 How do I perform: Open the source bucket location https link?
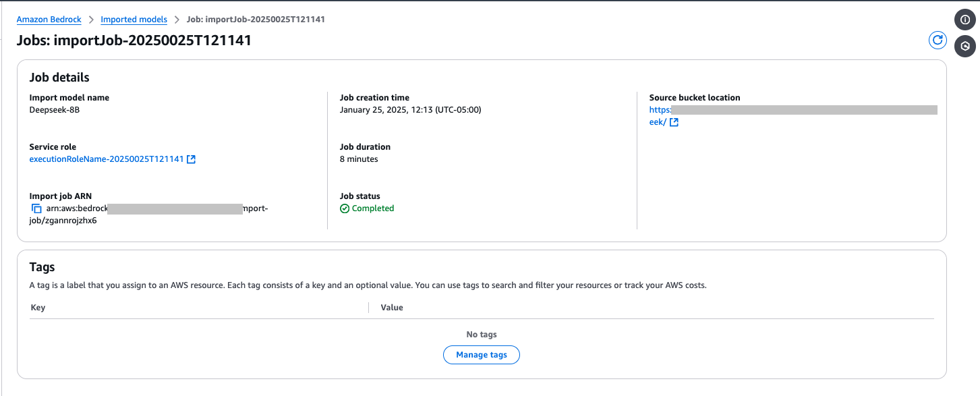pos(660,110)
